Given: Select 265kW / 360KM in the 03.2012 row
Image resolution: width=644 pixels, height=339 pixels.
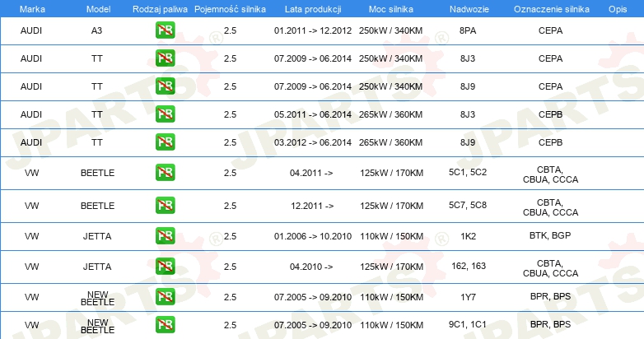Looking at the screenshot, I should (x=390, y=142).
